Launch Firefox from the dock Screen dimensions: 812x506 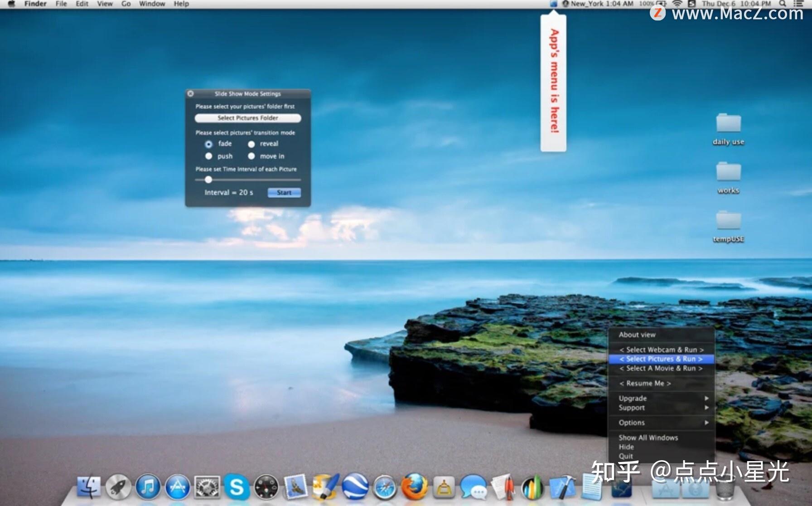pyautogui.click(x=414, y=487)
